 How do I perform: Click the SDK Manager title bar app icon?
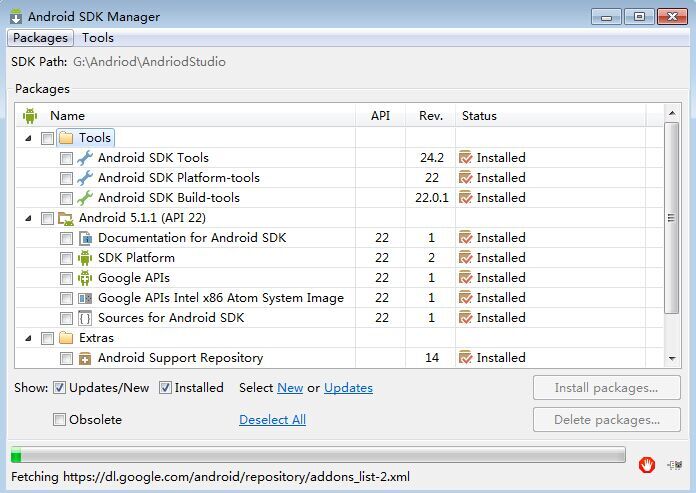click(x=16, y=17)
